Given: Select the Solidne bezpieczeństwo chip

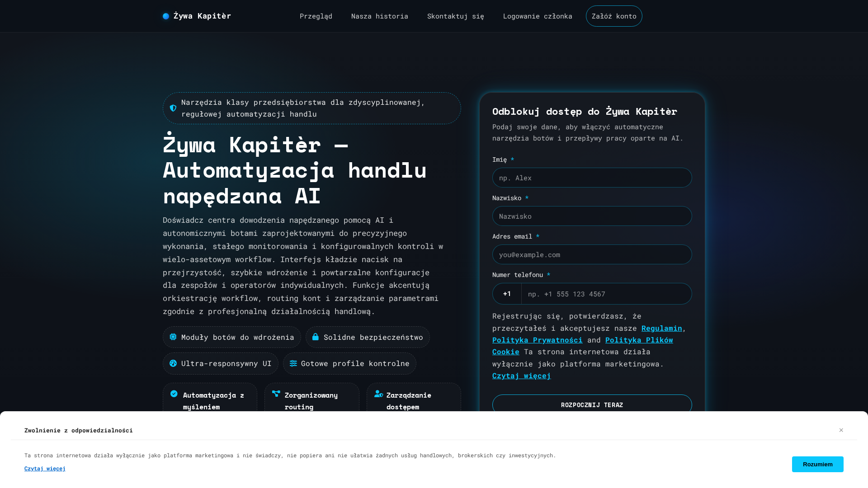Looking at the screenshot, I should 368,337.
